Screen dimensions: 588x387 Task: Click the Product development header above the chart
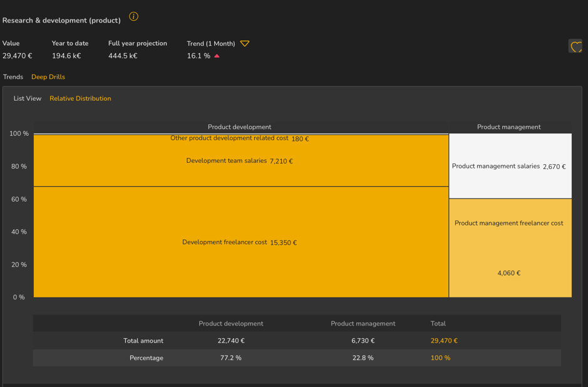pos(239,127)
